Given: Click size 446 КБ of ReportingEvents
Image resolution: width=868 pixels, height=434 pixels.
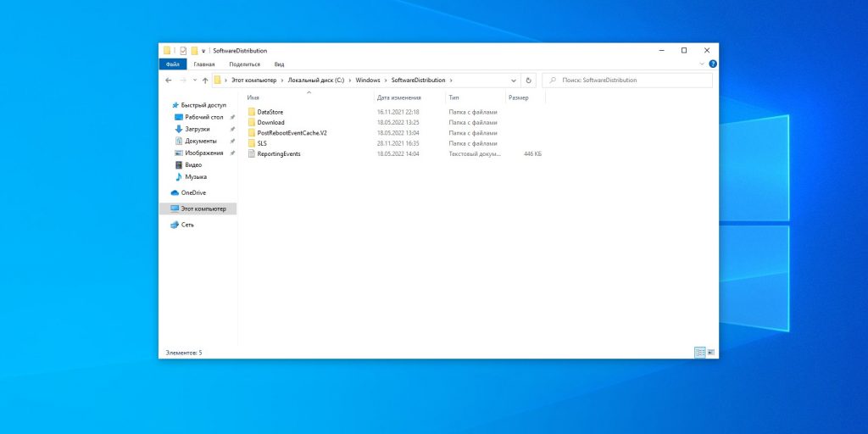Looking at the screenshot, I should pyautogui.click(x=532, y=154).
